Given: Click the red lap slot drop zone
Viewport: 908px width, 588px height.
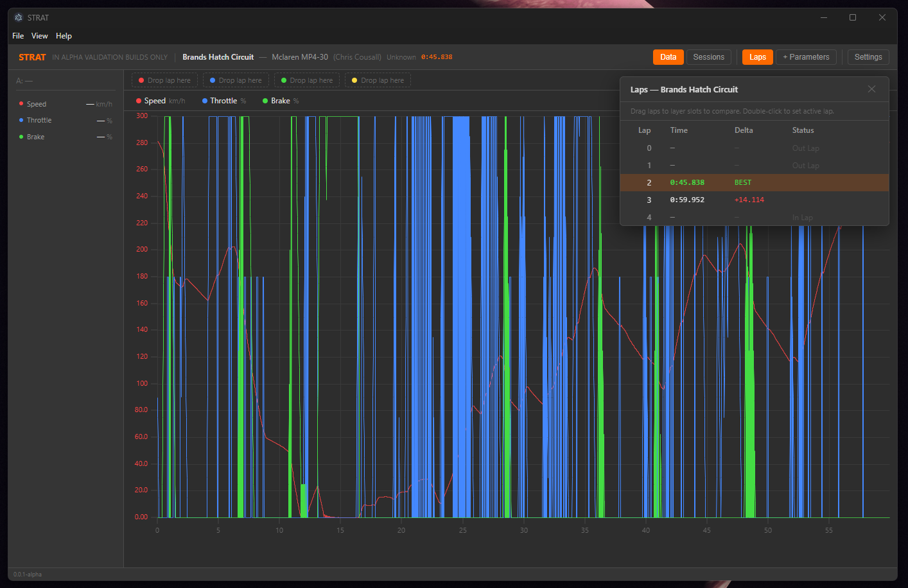Looking at the screenshot, I should point(165,80).
